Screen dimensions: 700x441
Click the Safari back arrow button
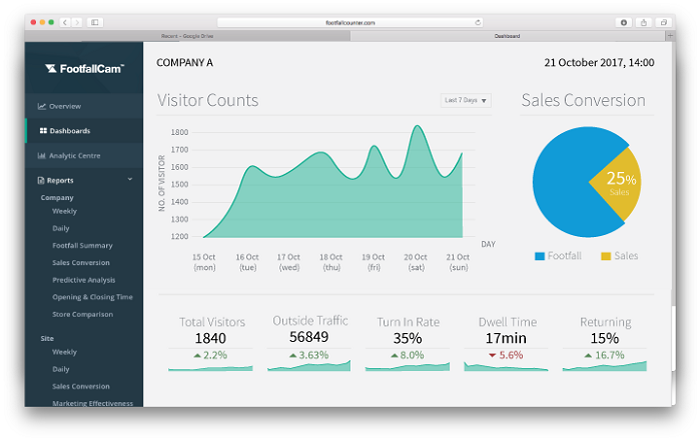point(65,21)
